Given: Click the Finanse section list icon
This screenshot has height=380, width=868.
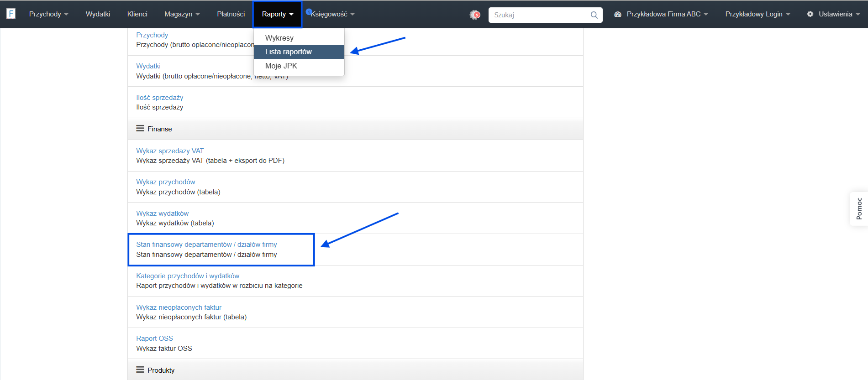Looking at the screenshot, I should click(x=140, y=129).
